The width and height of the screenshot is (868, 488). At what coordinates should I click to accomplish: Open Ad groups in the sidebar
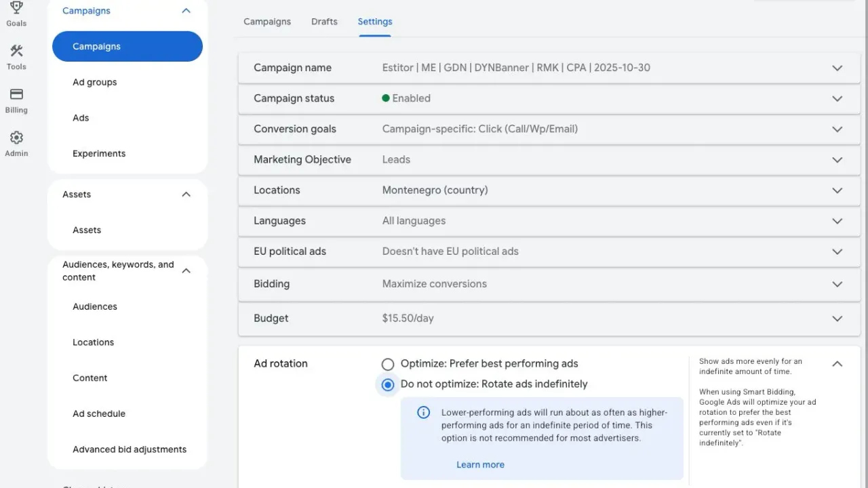click(95, 82)
